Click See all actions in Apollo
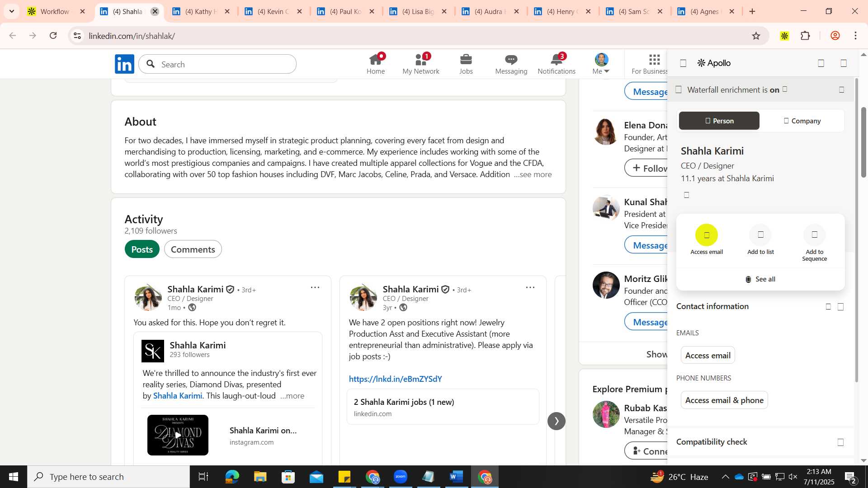 pos(760,279)
